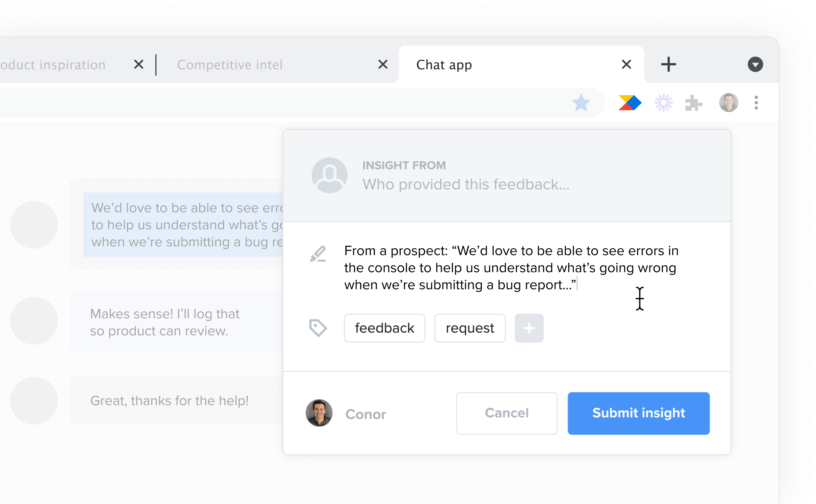Toggle the request tag
The width and height of the screenshot is (816, 504).
pos(470,328)
